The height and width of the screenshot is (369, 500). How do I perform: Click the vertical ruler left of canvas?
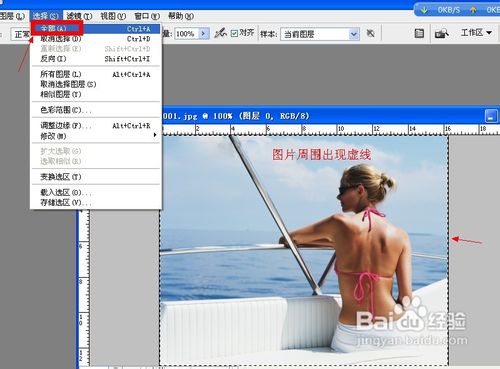[84, 288]
